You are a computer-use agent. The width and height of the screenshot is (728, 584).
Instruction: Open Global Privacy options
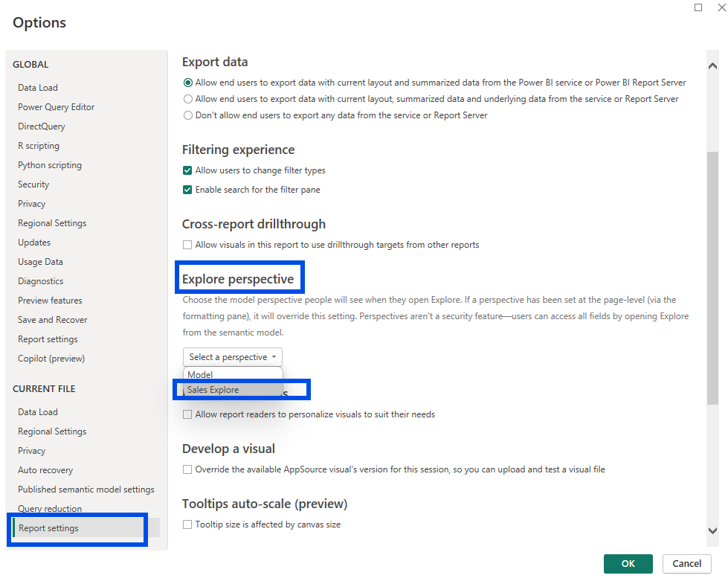coord(31,204)
